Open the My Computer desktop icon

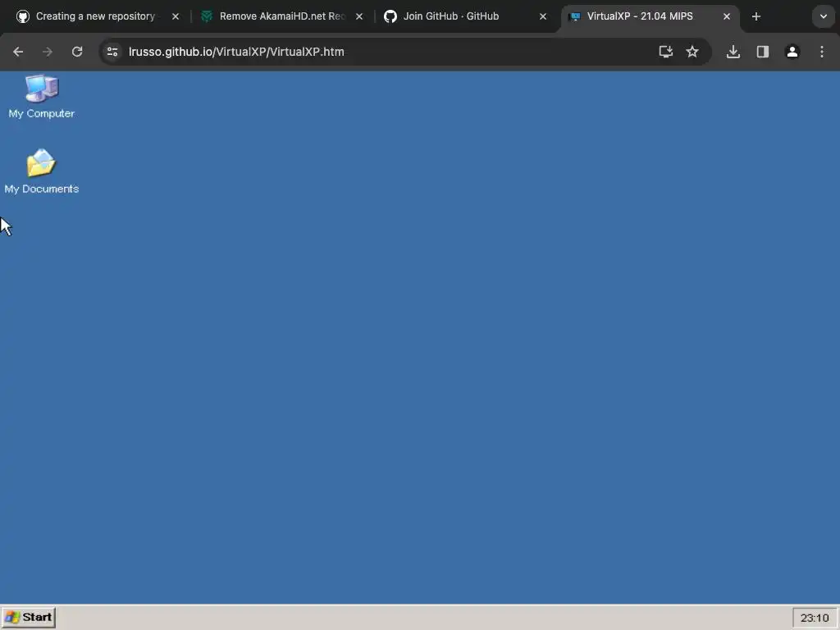point(41,97)
